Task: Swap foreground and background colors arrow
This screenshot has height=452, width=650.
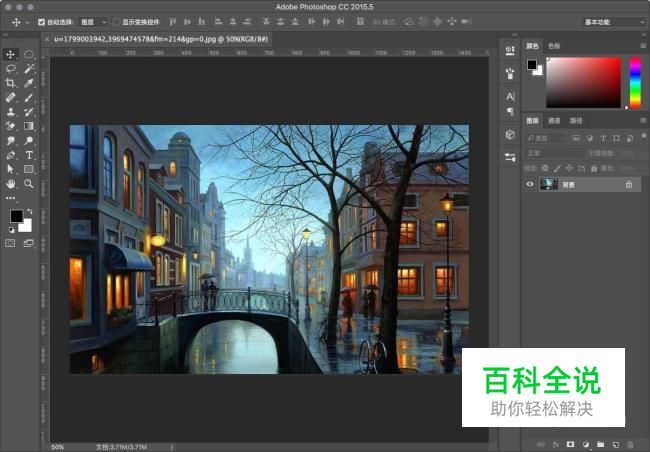Action: 29,211
